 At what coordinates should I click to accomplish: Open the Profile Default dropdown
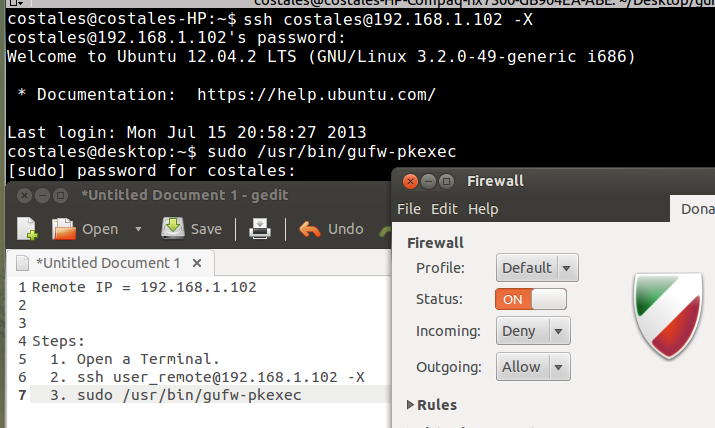point(537,268)
